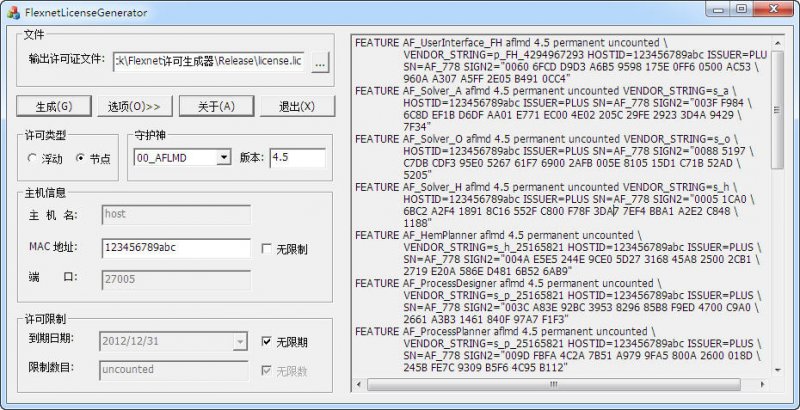The height and width of the screenshot is (410, 800).
Task: Click the FEATURE AF_Solver_H line
Action: click(x=546, y=187)
